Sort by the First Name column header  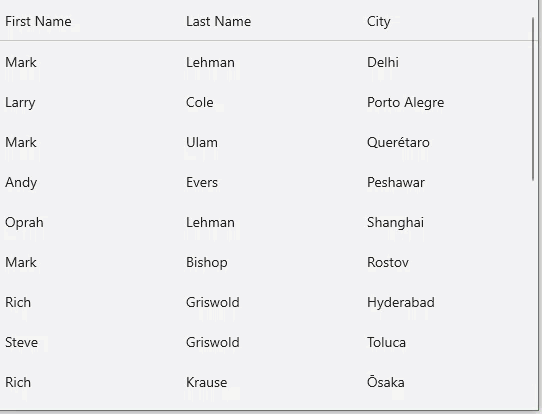coord(38,21)
